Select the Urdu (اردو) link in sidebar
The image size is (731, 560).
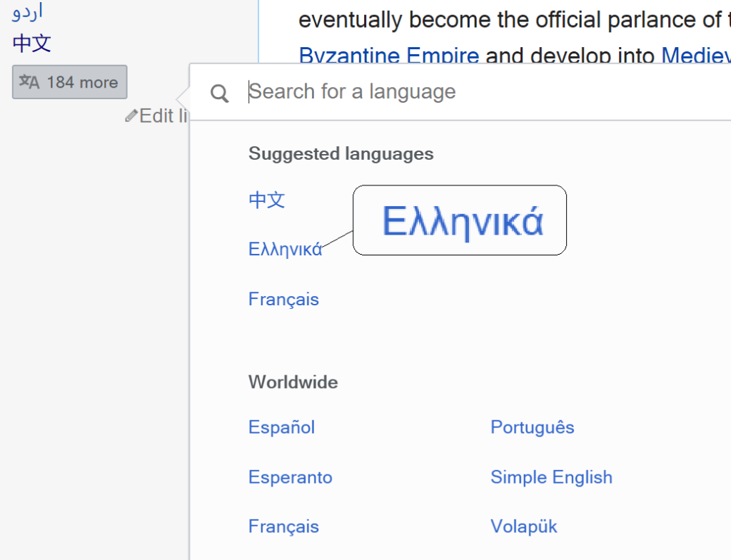(x=27, y=12)
